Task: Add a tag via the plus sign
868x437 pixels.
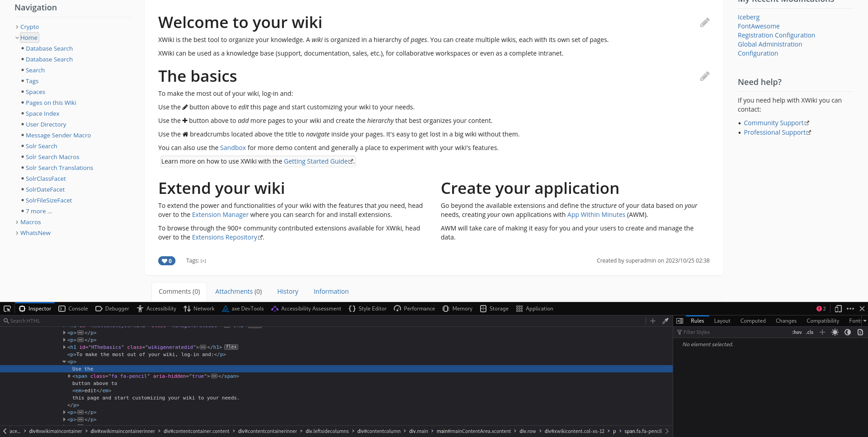Action: 203,261
